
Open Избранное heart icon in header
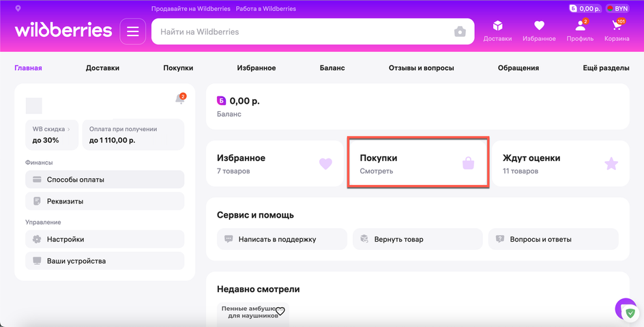tap(539, 26)
